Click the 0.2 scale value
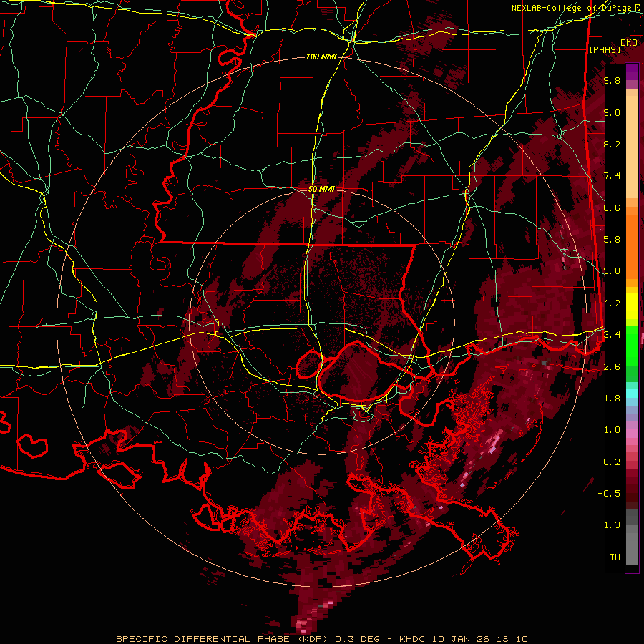This screenshot has height=644, width=644. tap(612, 462)
